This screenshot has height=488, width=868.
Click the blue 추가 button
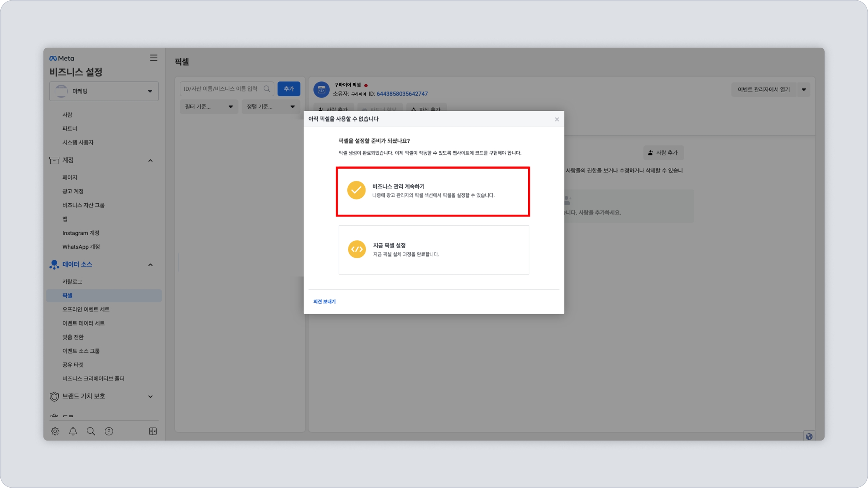tap(289, 89)
